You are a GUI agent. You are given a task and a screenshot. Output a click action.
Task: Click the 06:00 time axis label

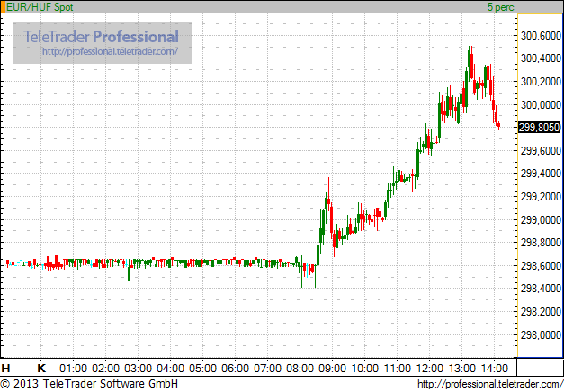click(x=236, y=369)
